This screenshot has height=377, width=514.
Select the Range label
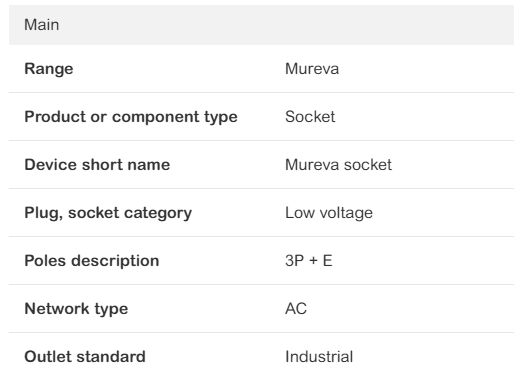[49, 69]
